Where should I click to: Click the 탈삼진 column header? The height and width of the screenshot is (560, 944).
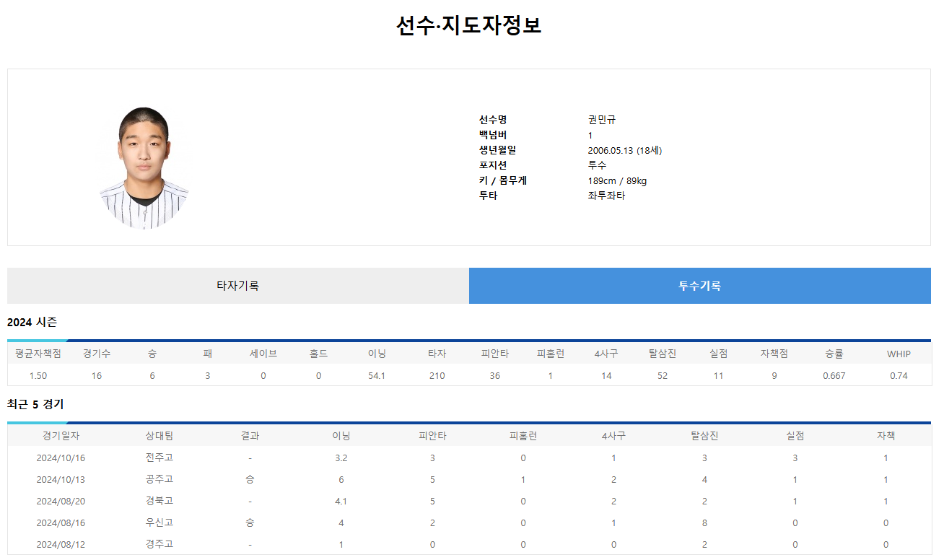(x=662, y=353)
